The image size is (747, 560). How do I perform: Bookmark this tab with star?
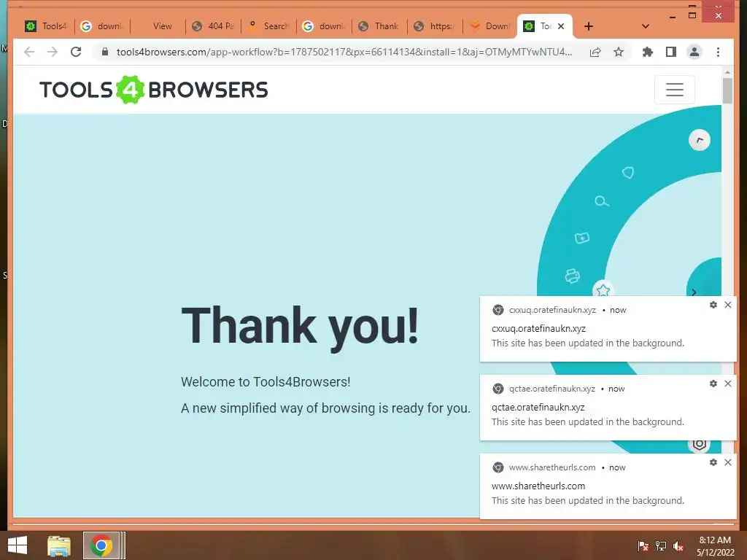coord(619,52)
